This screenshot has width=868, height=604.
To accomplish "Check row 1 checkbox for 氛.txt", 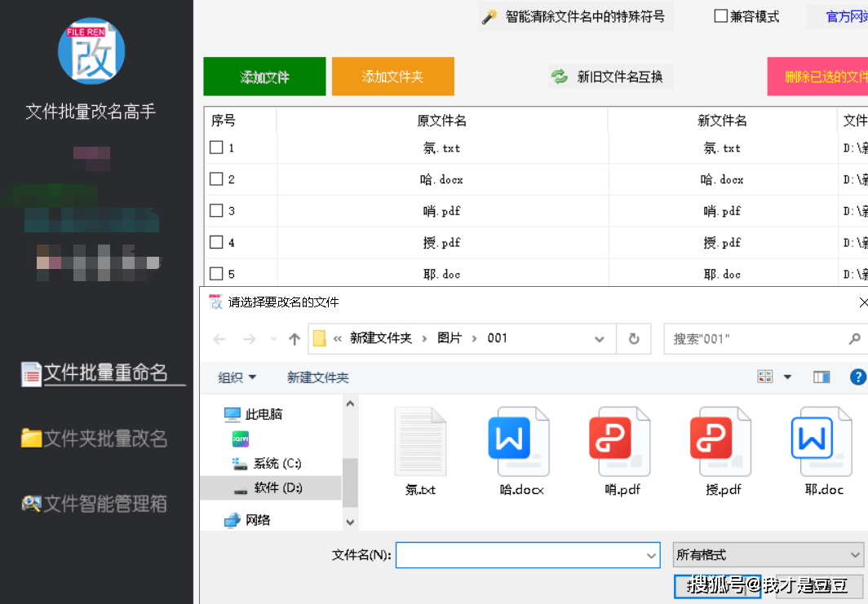I will click(216, 147).
